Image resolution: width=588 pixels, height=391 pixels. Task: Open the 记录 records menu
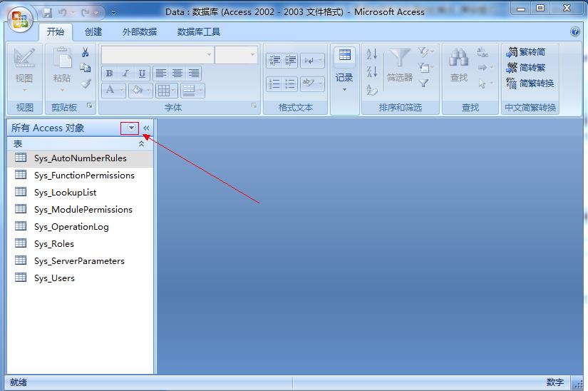(344, 70)
